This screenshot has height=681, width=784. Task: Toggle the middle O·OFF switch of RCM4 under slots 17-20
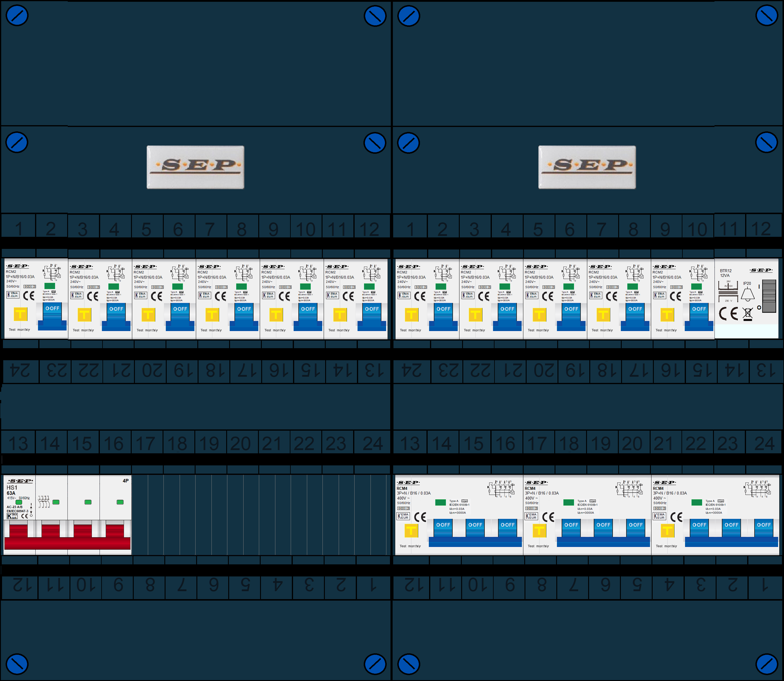(x=603, y=528)
